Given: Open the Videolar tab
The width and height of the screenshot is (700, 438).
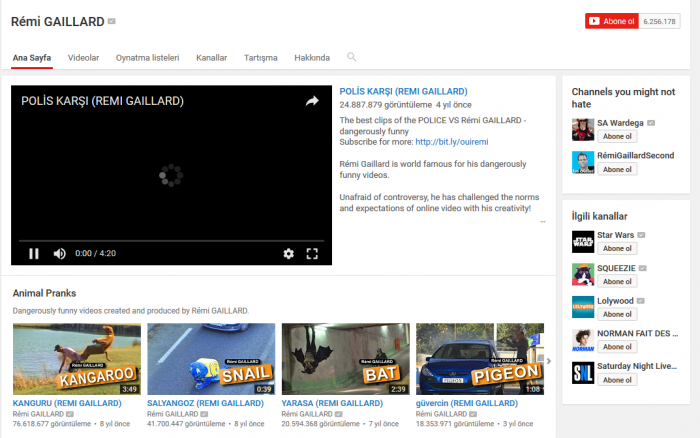Looking at the screenshot, I should tap(83, 58).
